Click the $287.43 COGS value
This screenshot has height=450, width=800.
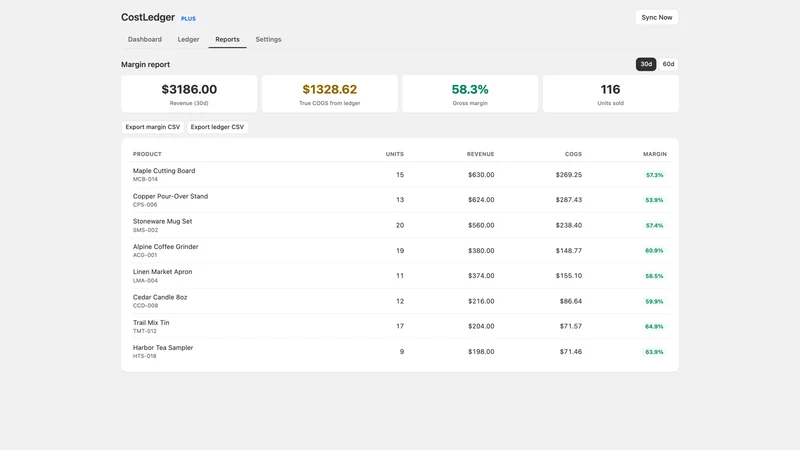pos(569,200)
